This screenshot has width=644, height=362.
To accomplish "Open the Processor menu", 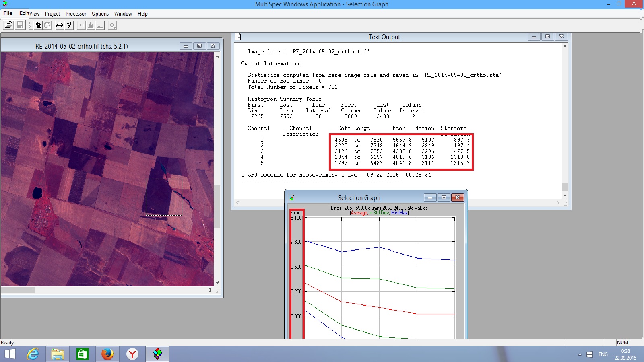I will (x=76, y=14).
